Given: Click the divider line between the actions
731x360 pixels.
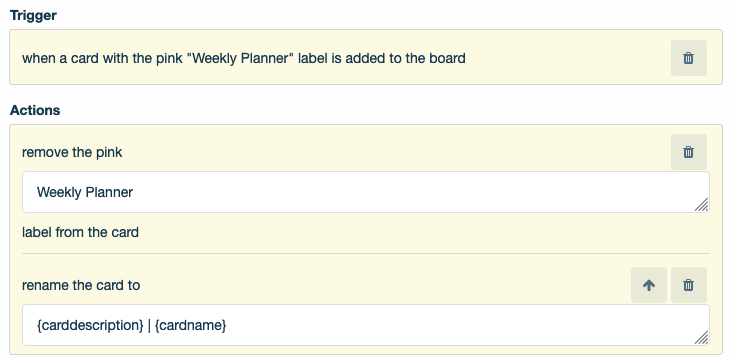Looking at the screenshot, I should pos(366,254).
